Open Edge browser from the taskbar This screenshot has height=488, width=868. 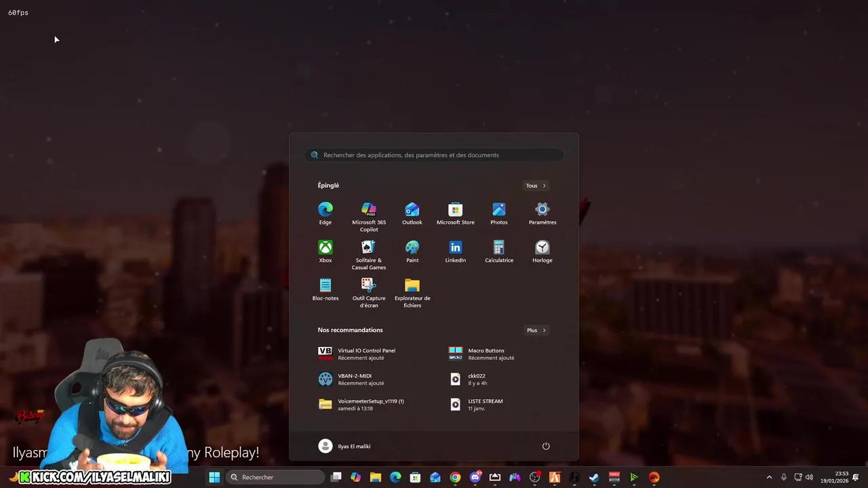point(395,477)
